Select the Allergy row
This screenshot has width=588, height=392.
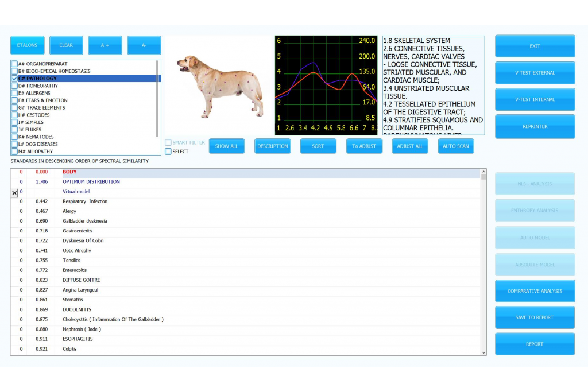coord(246,211)
